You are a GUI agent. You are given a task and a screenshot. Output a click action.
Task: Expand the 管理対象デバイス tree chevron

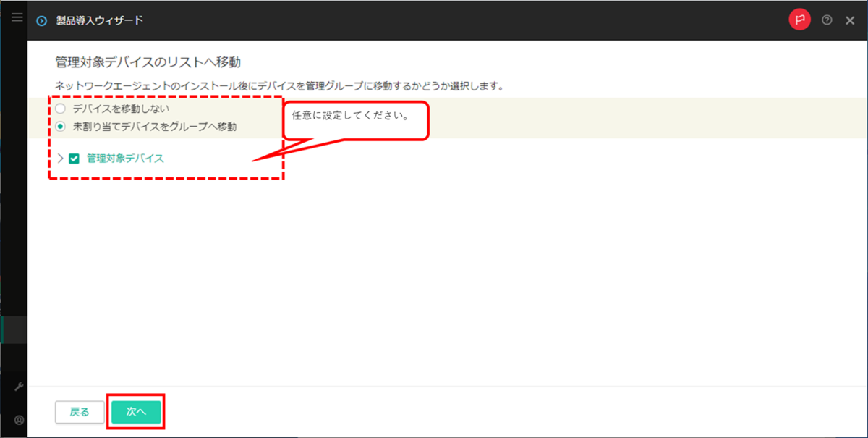click(60, 159)
